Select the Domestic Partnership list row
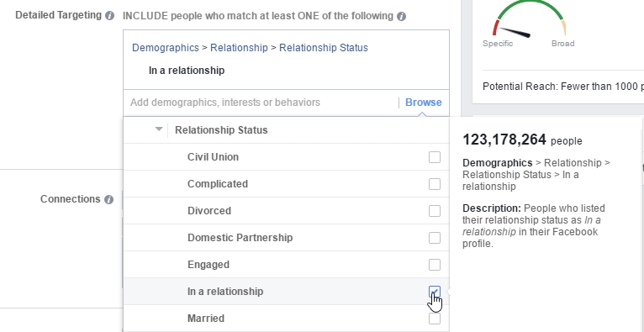Viewport: 644px width, 332px height. (x=286, y=238)
